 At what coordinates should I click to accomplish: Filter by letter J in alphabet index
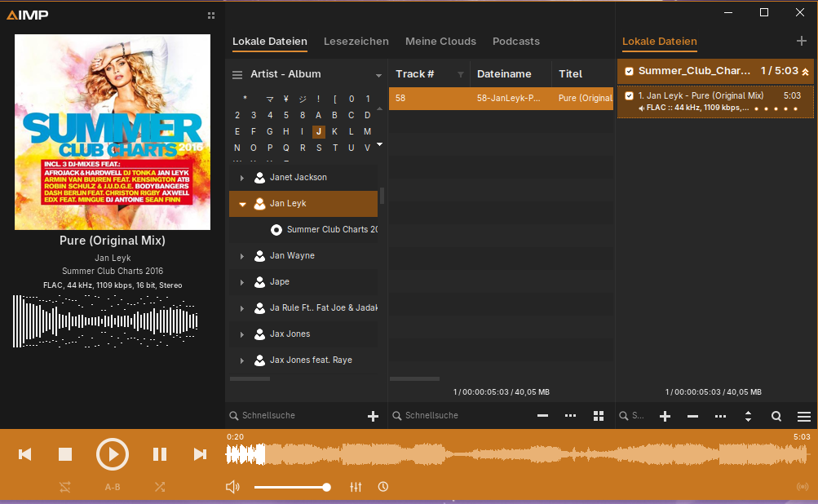(319, 131)
